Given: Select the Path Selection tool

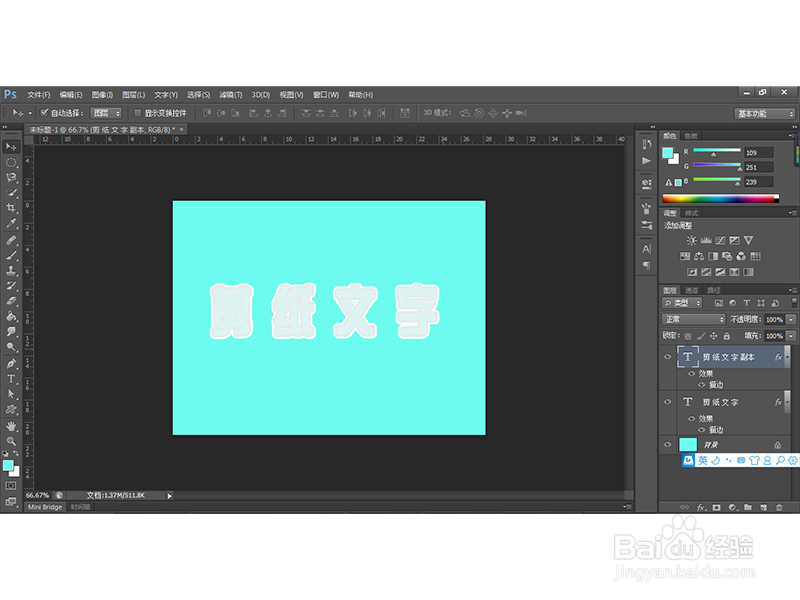Looking at the screenshot, I should click(11, 394).
